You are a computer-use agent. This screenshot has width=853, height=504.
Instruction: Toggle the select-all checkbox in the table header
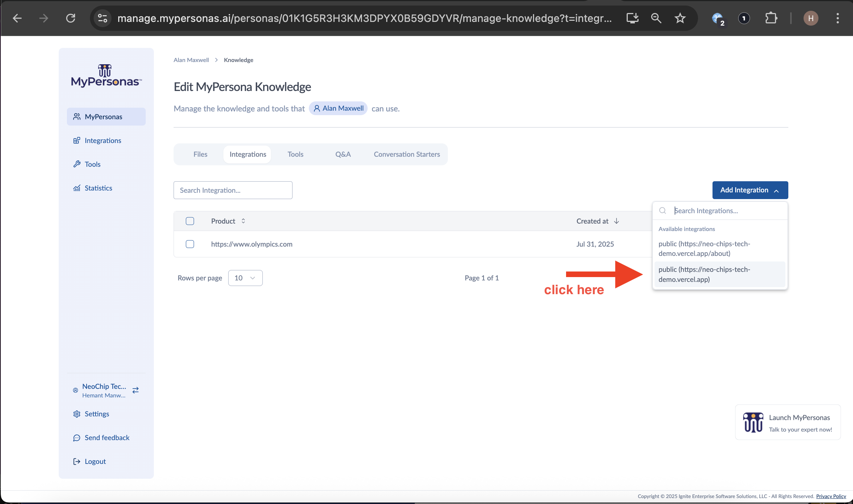pos(190,221)
